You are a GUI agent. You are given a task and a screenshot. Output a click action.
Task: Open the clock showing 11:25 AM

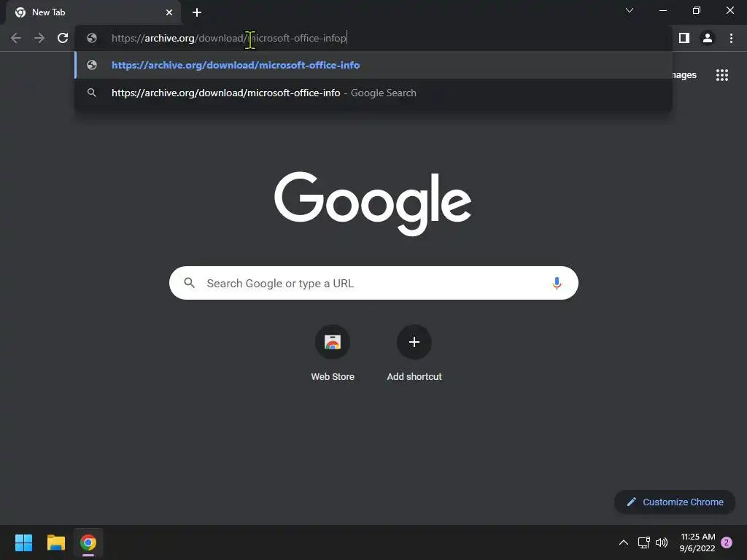click(697, 542)
